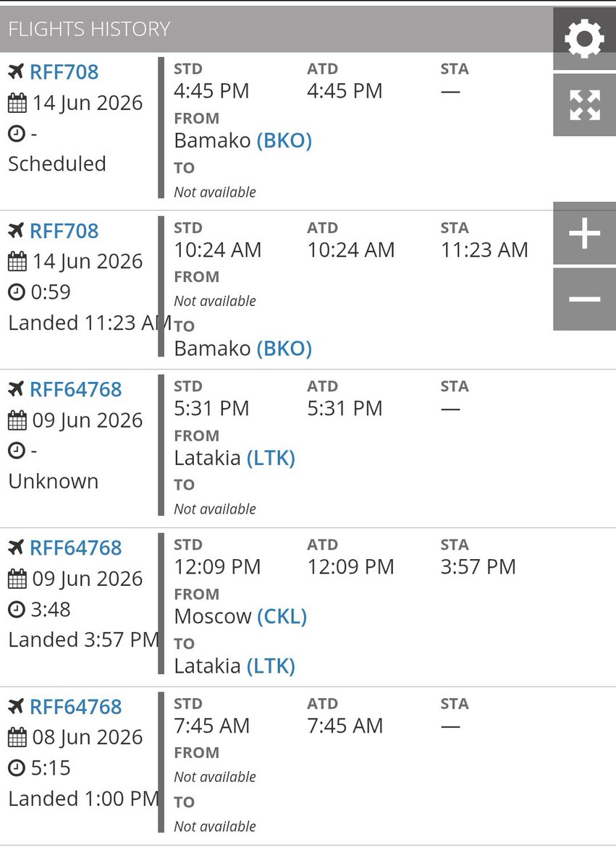
Task: Zoom out with the minus button
Action: (x=584, y=299)
